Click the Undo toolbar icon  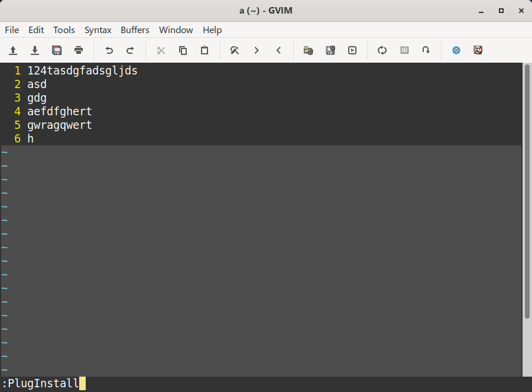109,50
